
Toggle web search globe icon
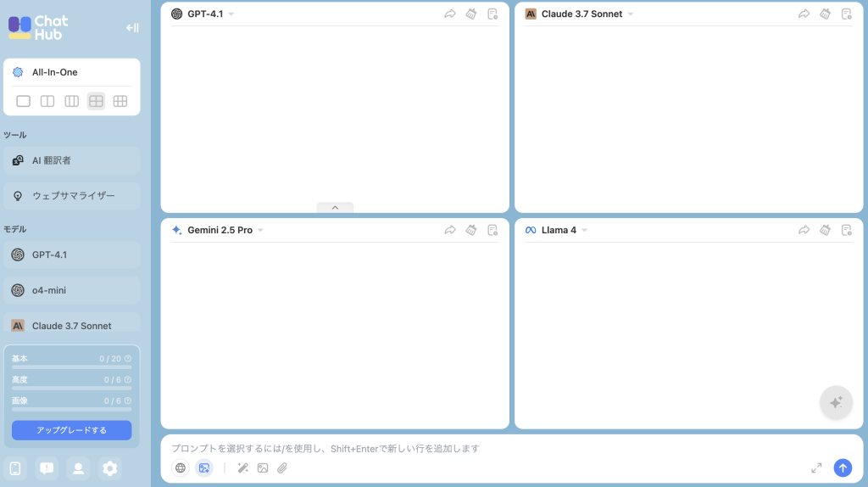click(181, 468)
